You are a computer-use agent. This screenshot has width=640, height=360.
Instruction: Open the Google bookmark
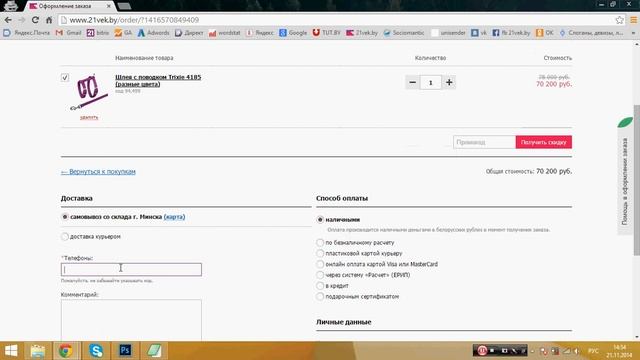pos(293,33)
